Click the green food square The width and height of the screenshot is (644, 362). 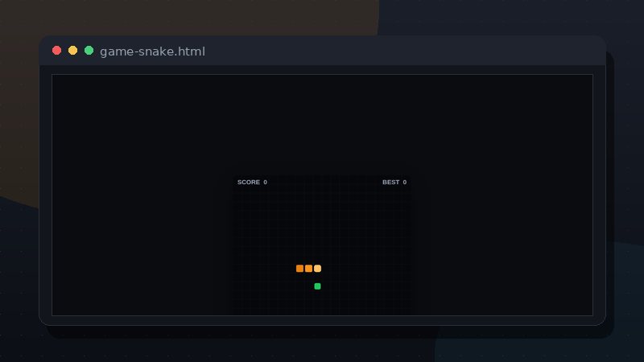point(317,286)
